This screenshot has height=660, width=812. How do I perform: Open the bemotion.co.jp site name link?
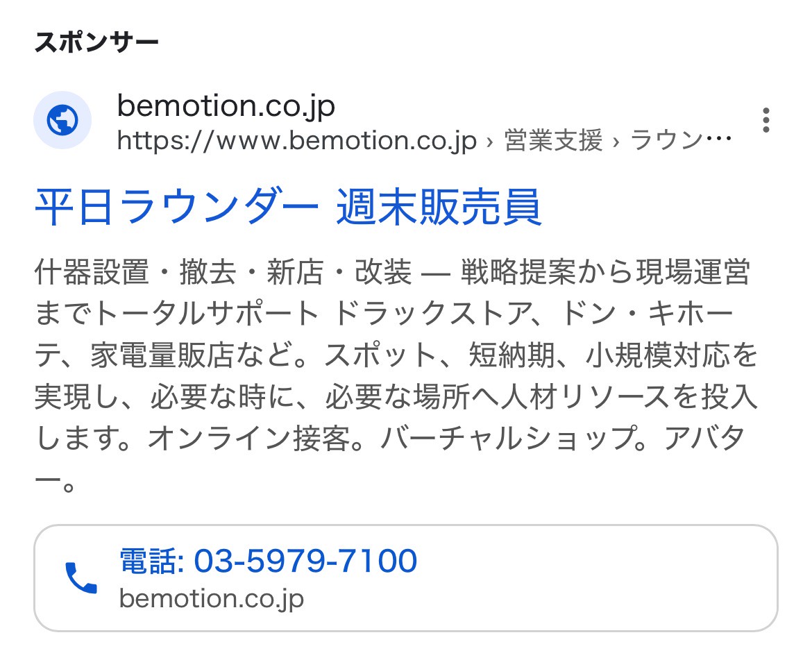coord(226,106)
